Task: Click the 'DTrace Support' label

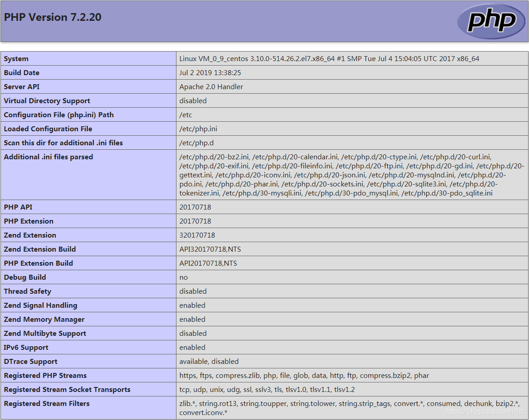Action: pos(31,361)
